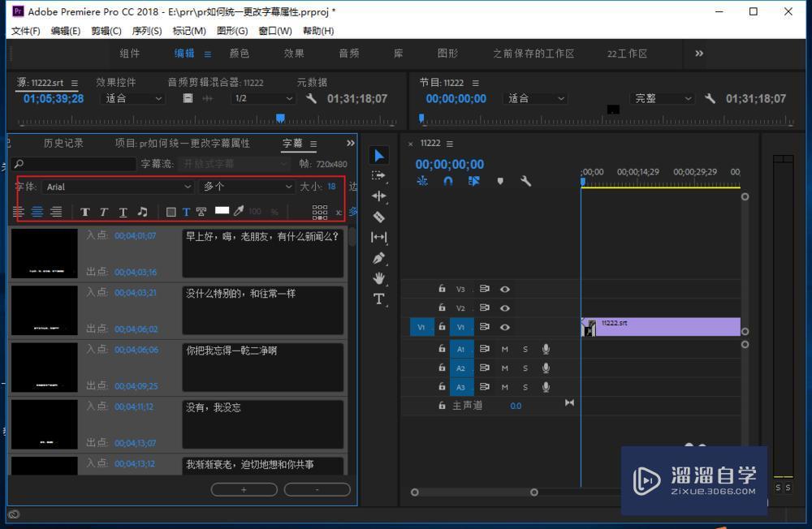Select the Pen tool
Screen dimensions: 812x529
(379, 258)
